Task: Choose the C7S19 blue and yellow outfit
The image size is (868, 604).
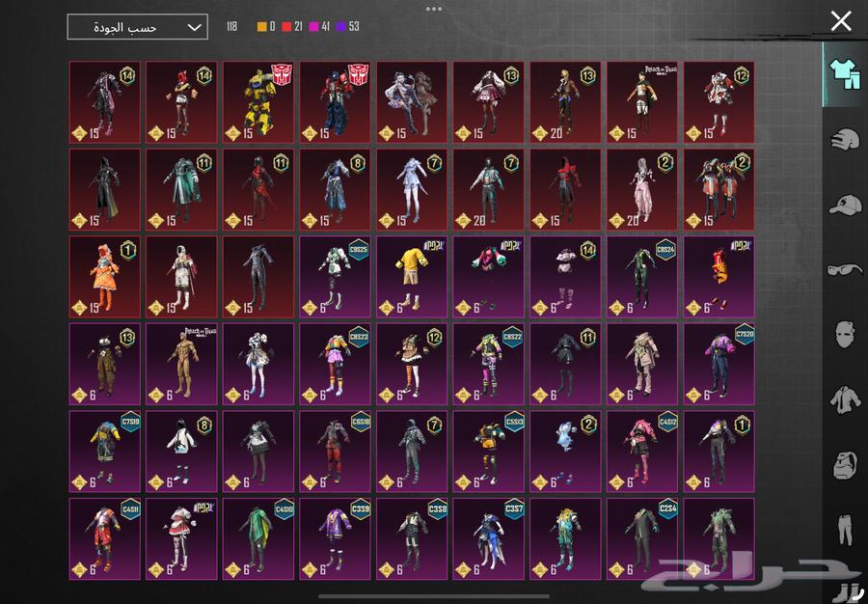Action: (x=104, y=452)
